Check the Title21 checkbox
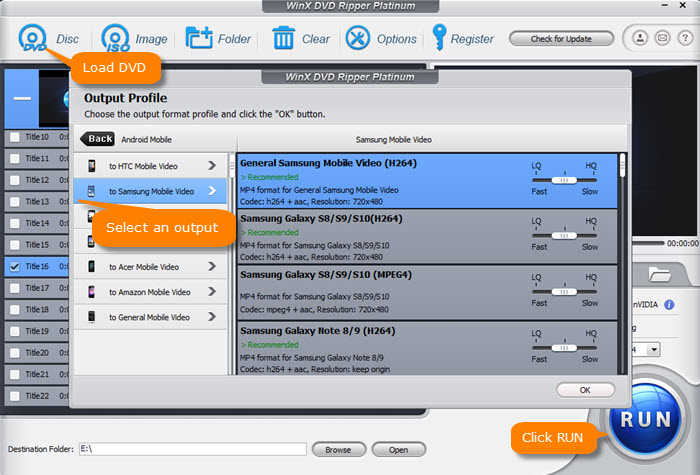 15,374
